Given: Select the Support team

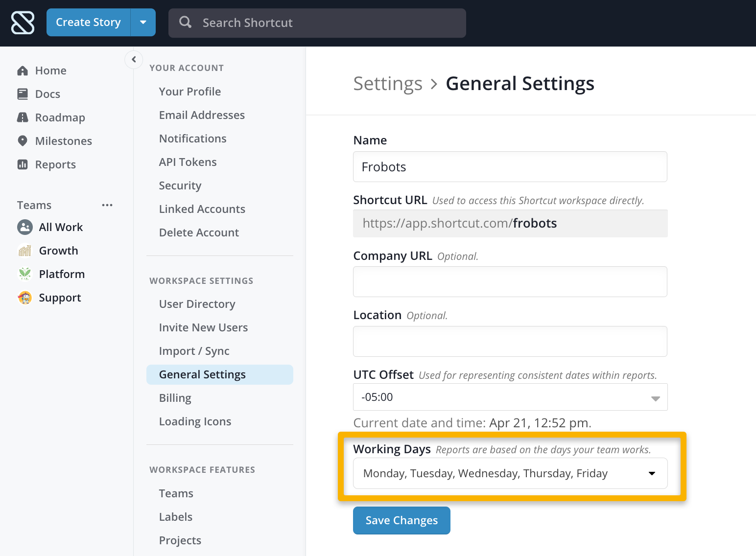Looking at the screenshot, I should [60, 298].
